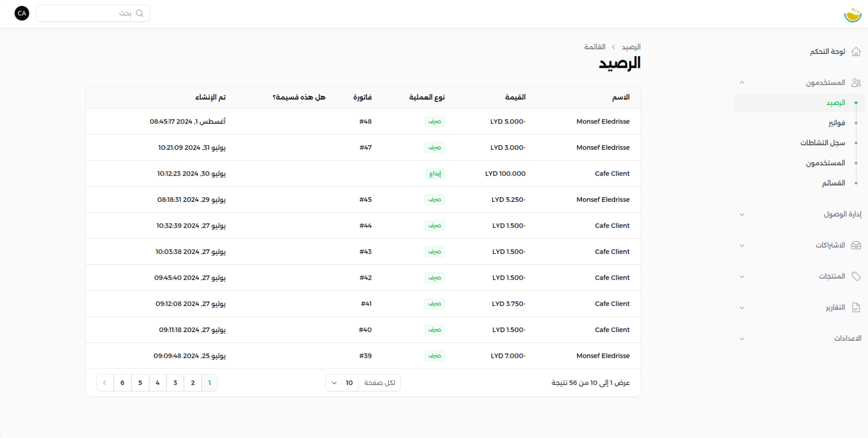Screen dimensions: 868x438
Task: Click the LYD 100.000 amount
Action: point(505,174)
